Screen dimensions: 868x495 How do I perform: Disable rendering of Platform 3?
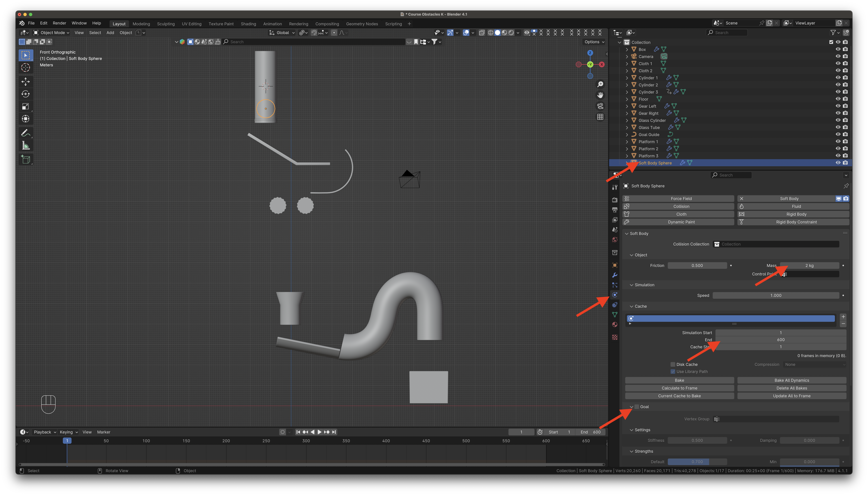tap(845, 156)
